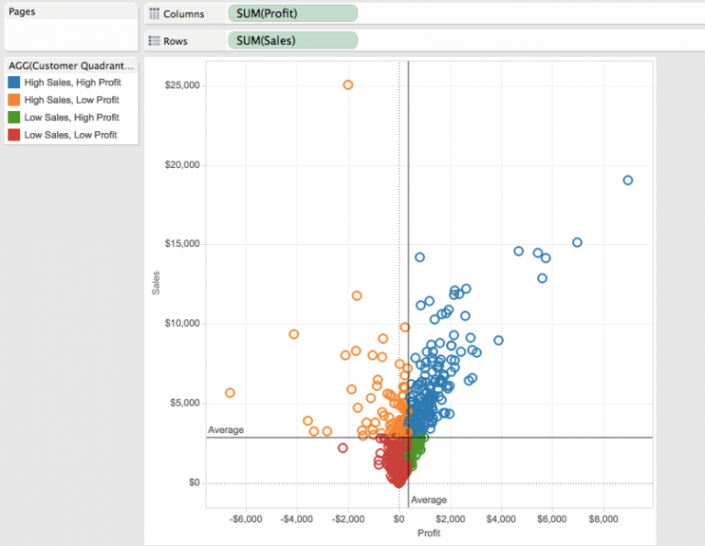Select the isolated red point near -$2,200 profit
Image resolution: width=705 pixels, height=546 pixels.
click(343, 448)
